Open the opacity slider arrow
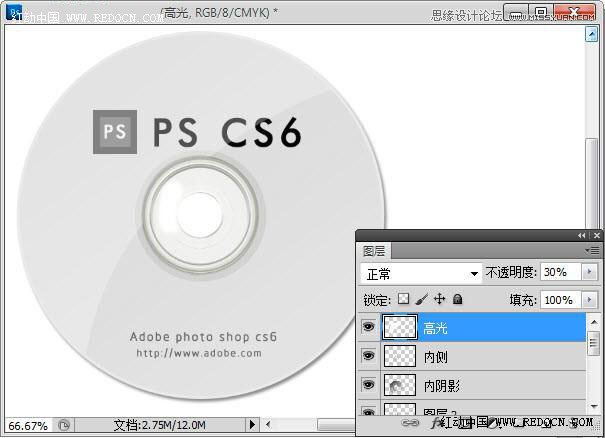605x438 pixels. [x=589, y=272]
